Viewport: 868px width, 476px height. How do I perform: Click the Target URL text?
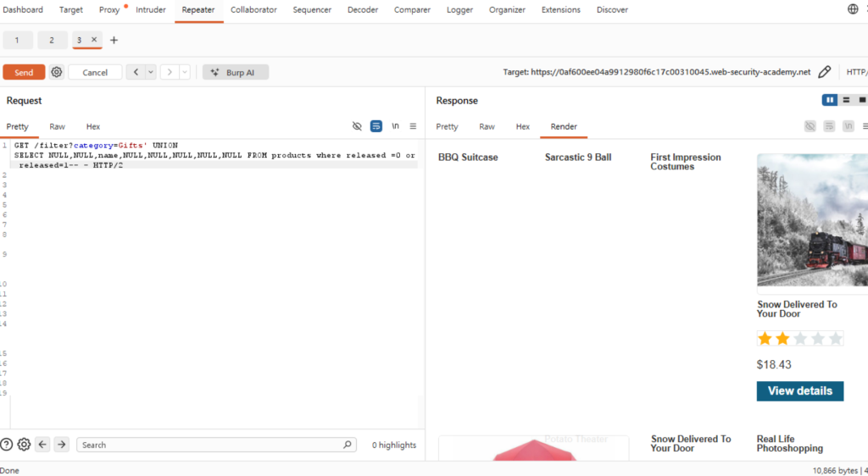coord(657,72)
